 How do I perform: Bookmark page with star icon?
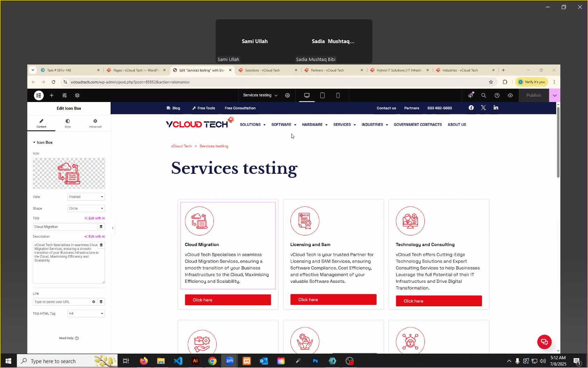coord(491,82)
